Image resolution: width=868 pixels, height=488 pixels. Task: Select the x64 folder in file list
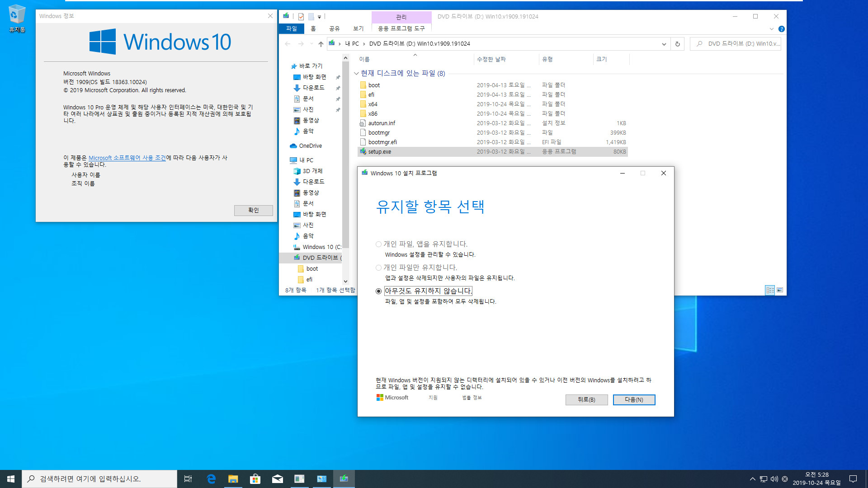tap(492, 104)
